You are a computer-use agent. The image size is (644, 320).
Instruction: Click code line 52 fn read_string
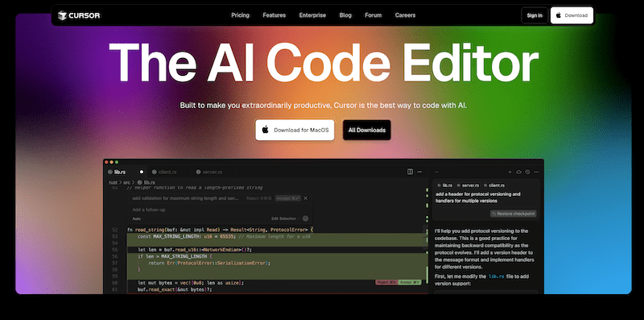click(x=220, y=230)
